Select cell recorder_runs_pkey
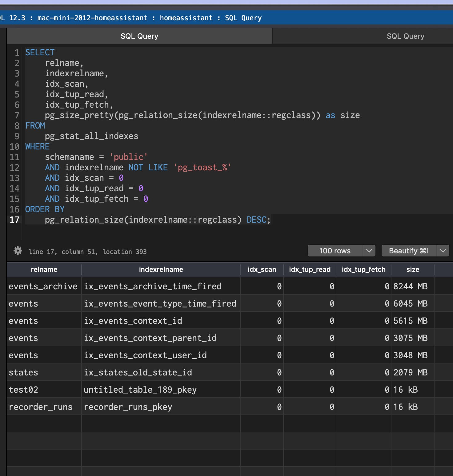The width and height of the screenshot is (453, 476). pos(161,407)
